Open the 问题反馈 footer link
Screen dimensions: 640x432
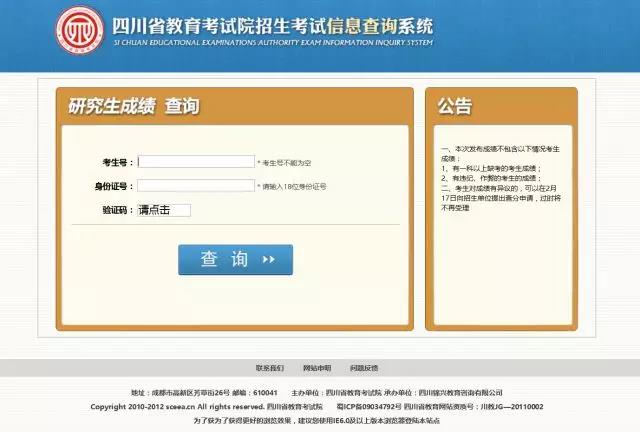coord(364,368)
